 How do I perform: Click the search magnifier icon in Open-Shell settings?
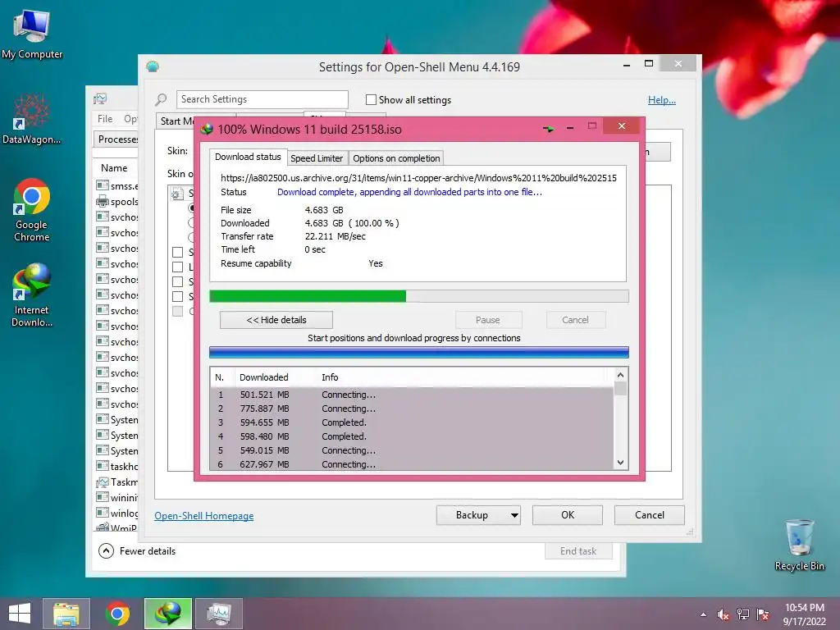162,99
